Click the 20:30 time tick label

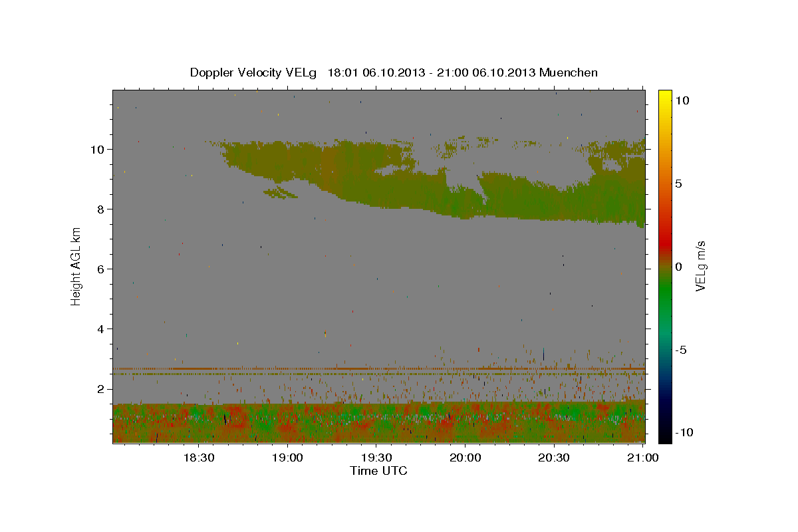[x=554, y=458]
